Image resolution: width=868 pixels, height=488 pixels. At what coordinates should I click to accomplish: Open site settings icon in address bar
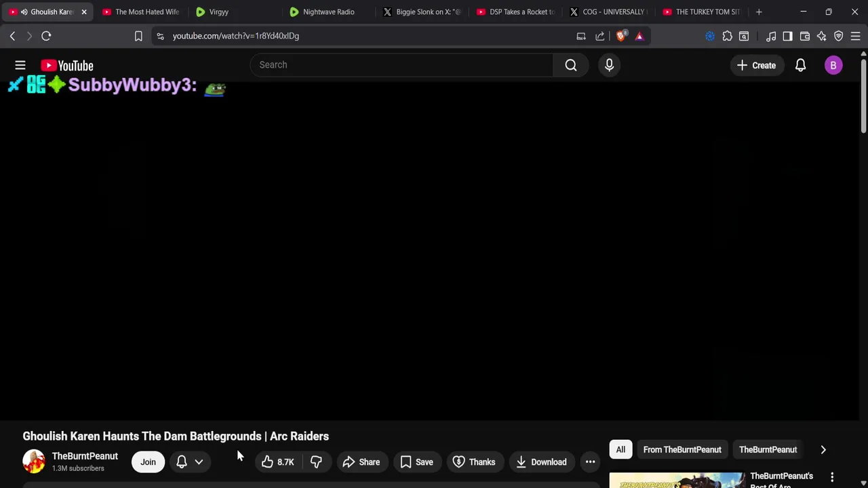[x=160, y=36]
